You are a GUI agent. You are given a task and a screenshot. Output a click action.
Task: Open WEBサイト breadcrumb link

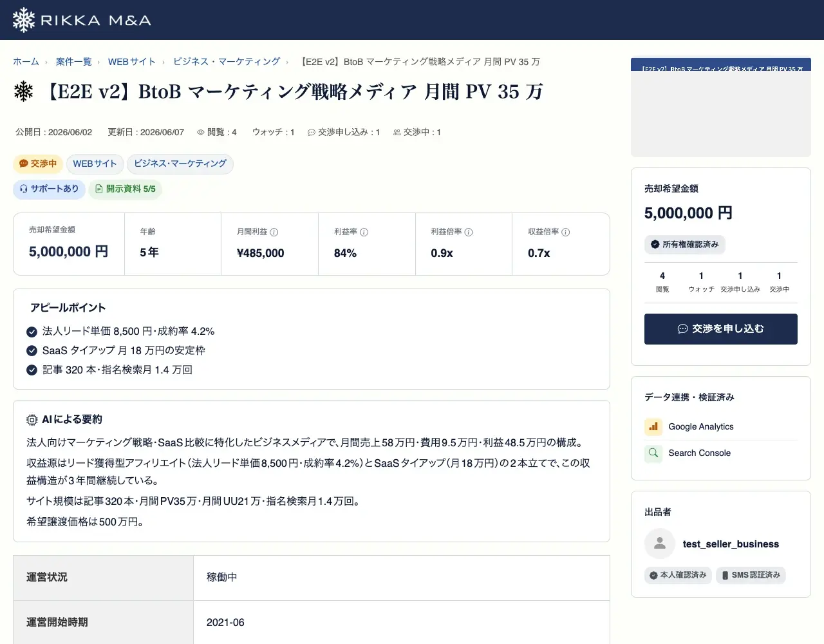(132, 62)
